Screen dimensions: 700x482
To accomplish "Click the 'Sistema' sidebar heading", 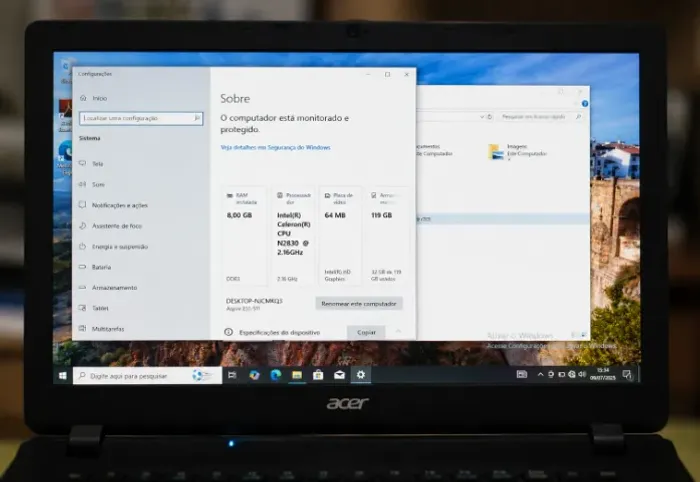I will tap(90, 138).
